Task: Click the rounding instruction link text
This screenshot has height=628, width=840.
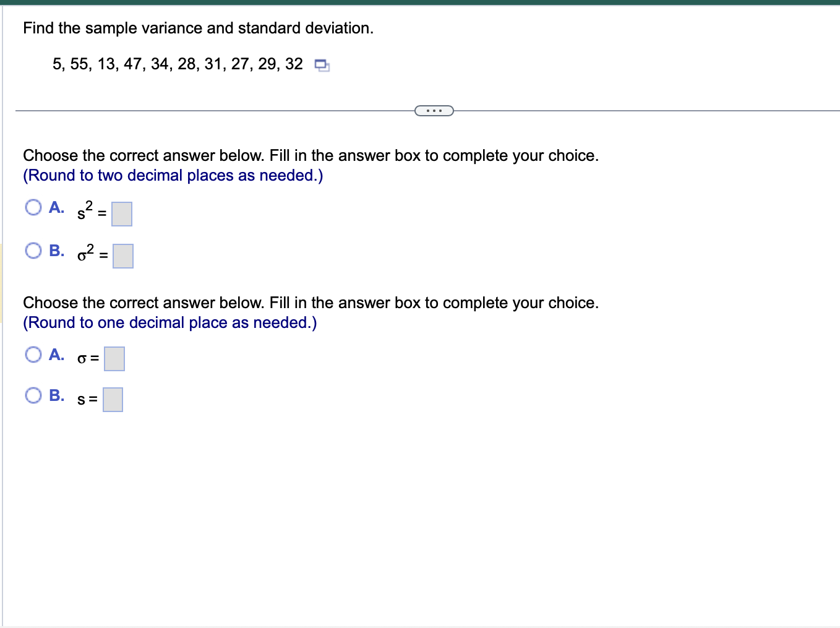Action: click(172, 175)
